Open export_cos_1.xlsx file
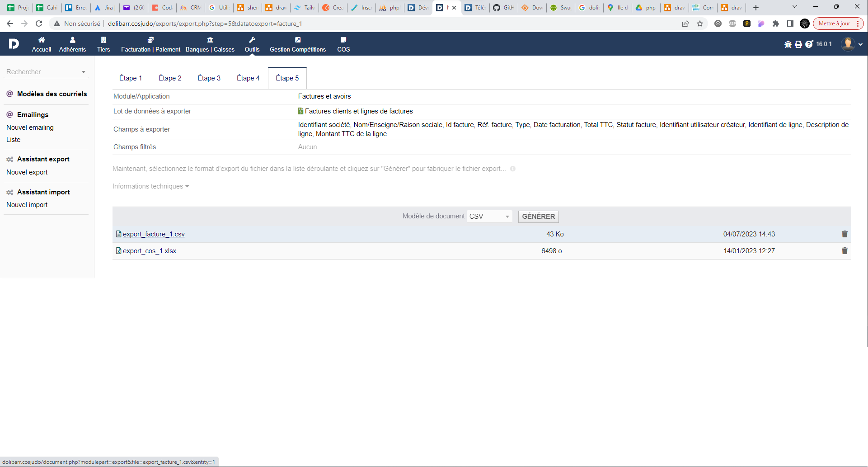Viewport: 868px width, 467px height. pos(150,251)
